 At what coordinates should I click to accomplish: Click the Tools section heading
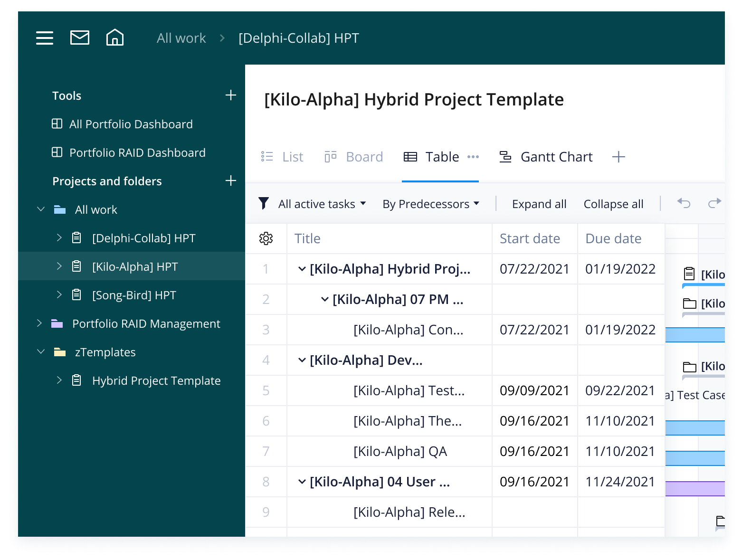pos(67,95)
